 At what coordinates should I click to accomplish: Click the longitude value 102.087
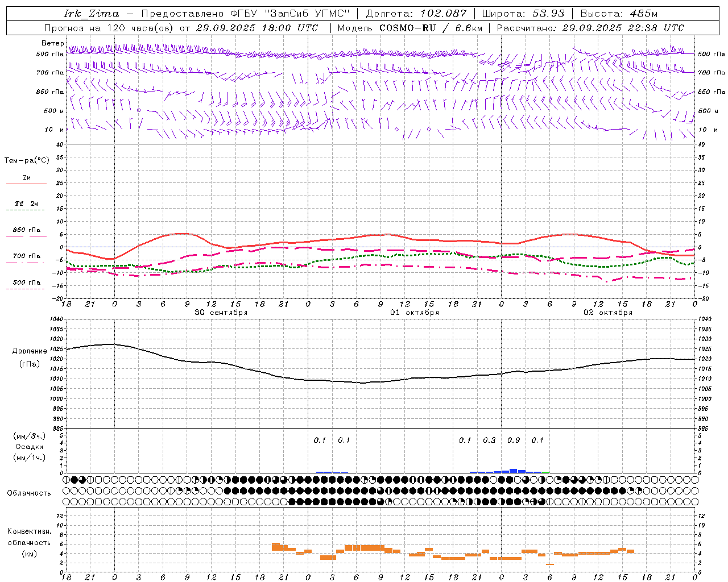444,14
